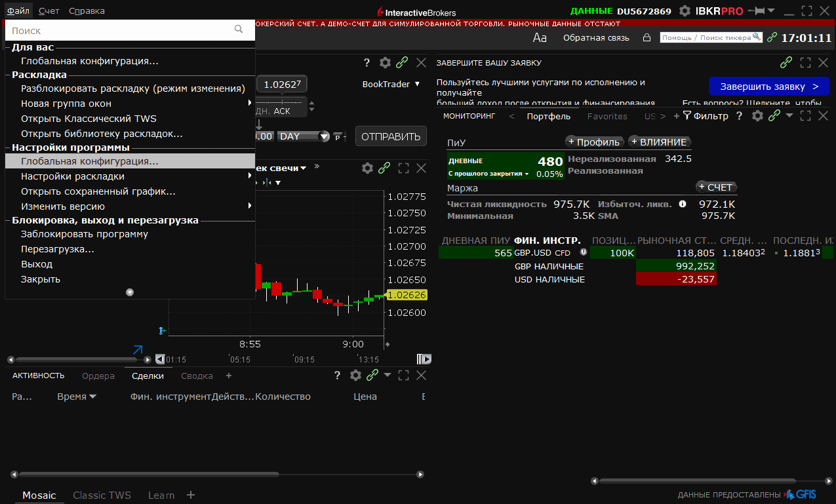Screen dimensions: 836x504
Task: Open the Время column sort dropdown
Action: tap(92, 397)
